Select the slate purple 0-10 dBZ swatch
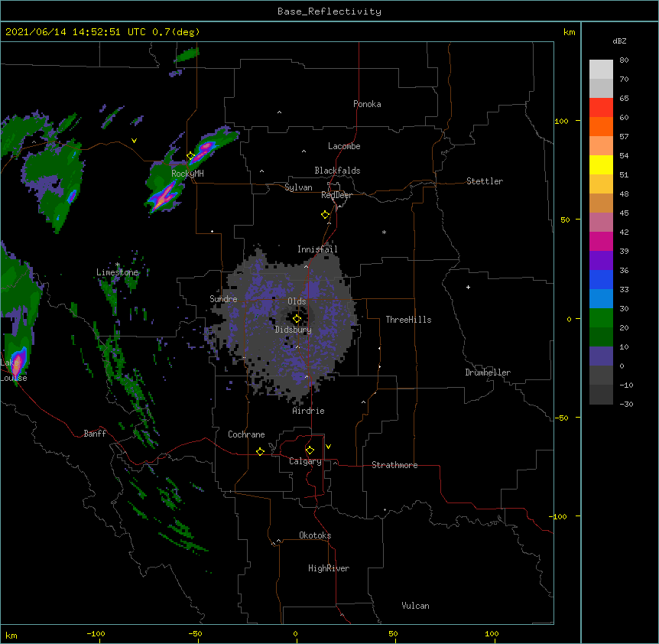 coord(601,356)
